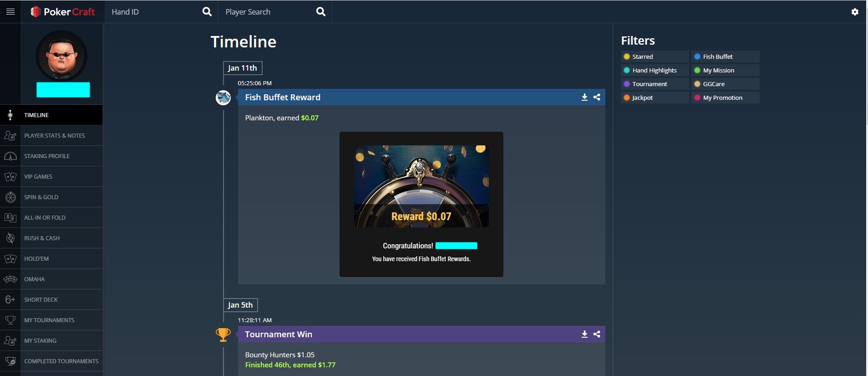Open the hamburger menu icon
Viewport: 868px width, 376px height.
pos(10,12)
